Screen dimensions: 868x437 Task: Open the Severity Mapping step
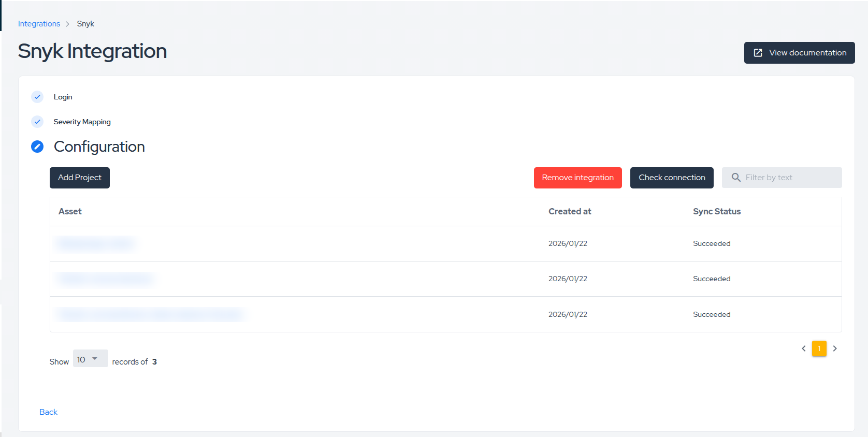pyautogui.click(x=82, y=122)
